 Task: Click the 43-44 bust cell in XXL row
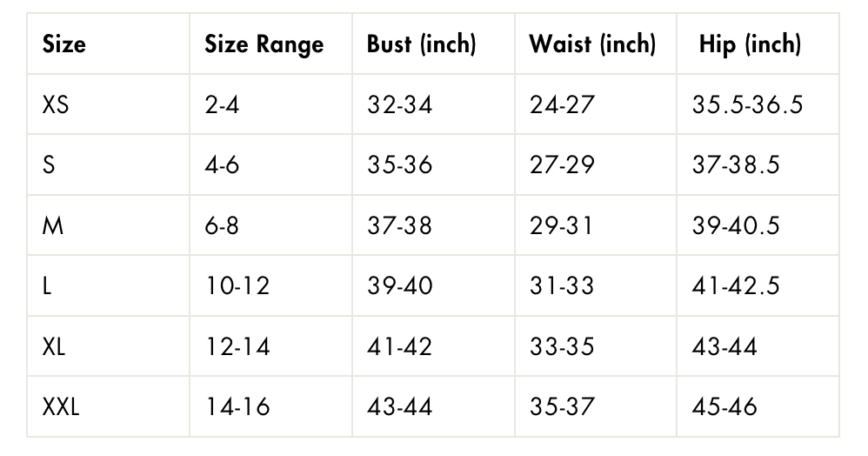(399, 406)
